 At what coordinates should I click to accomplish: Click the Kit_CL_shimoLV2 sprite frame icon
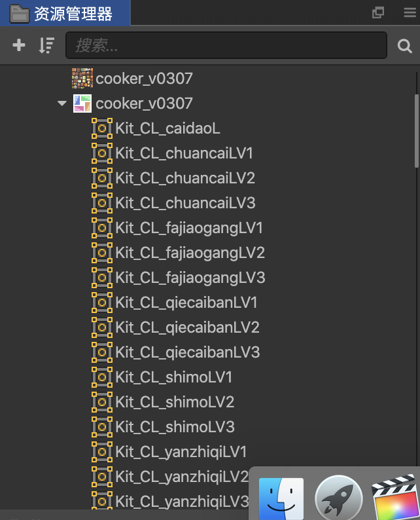pyautogui.click(x=102, y=402)
